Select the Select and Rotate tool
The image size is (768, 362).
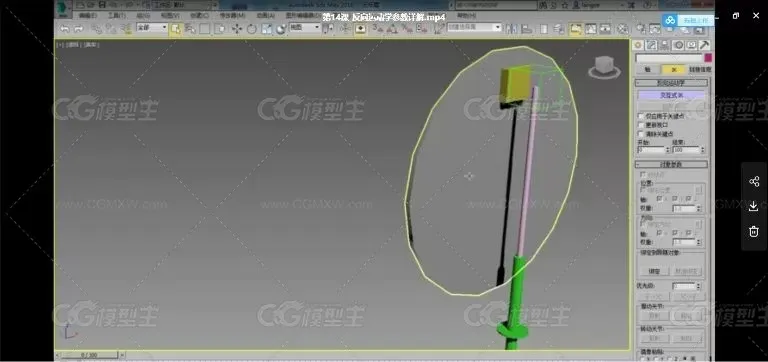[252, 29]
